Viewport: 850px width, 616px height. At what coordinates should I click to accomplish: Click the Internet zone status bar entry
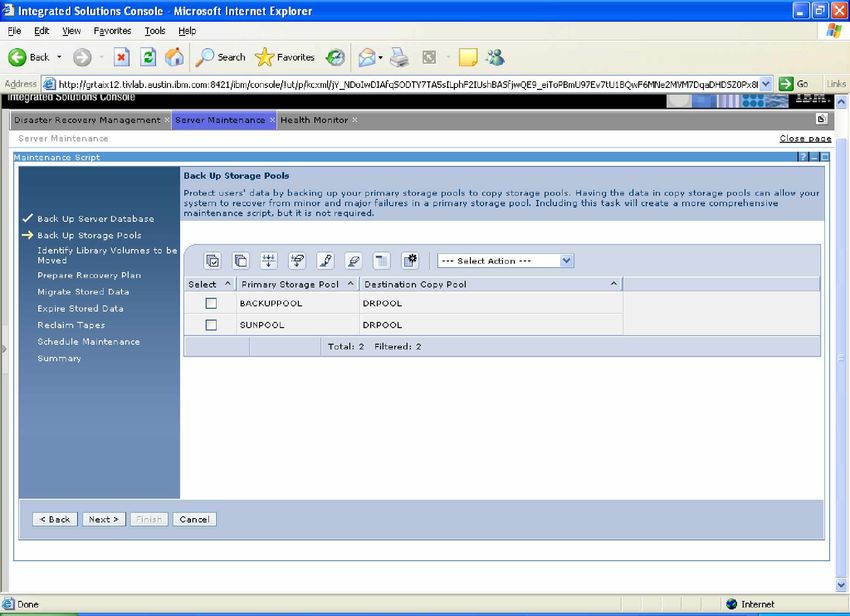[750, 604]
